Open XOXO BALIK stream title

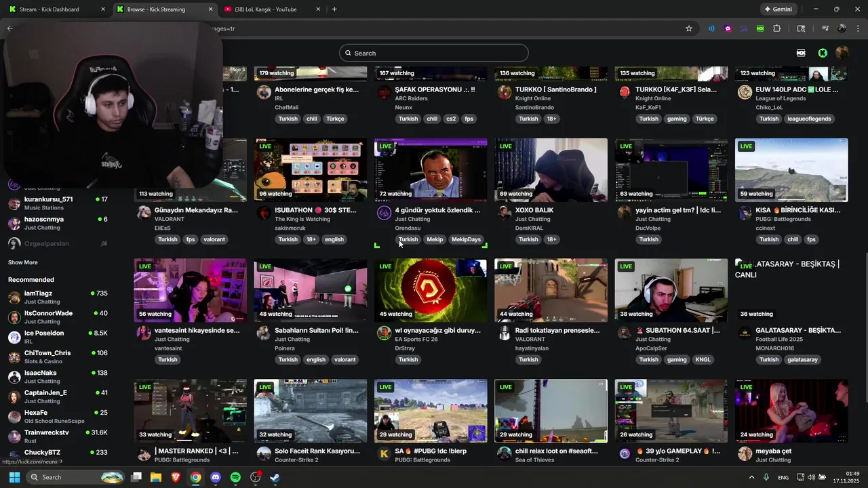(534, 210)
